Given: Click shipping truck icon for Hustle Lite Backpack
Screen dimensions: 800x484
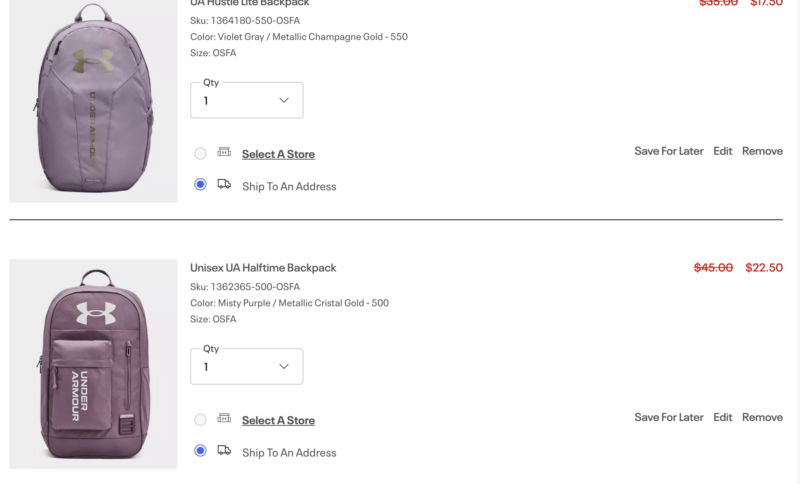Looking at the screenshot, I should (224, 184).
